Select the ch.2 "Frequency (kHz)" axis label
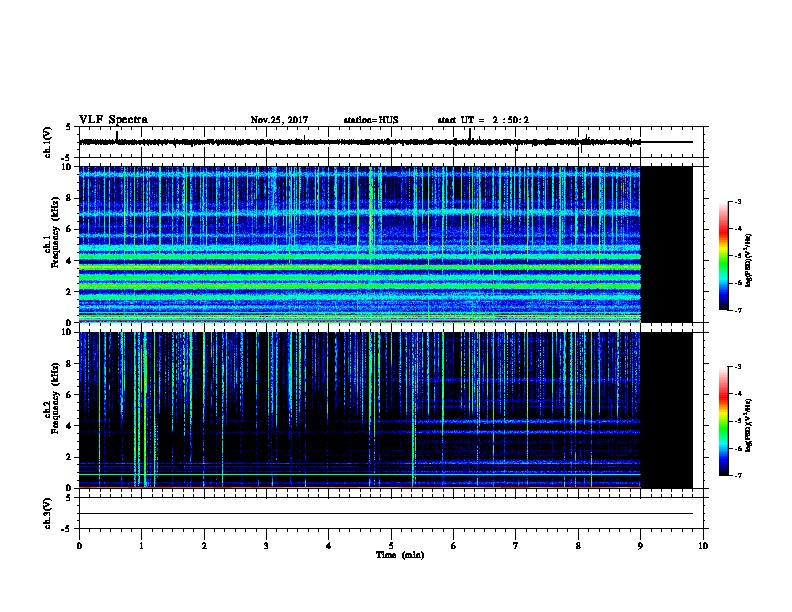 pos(55,398)
